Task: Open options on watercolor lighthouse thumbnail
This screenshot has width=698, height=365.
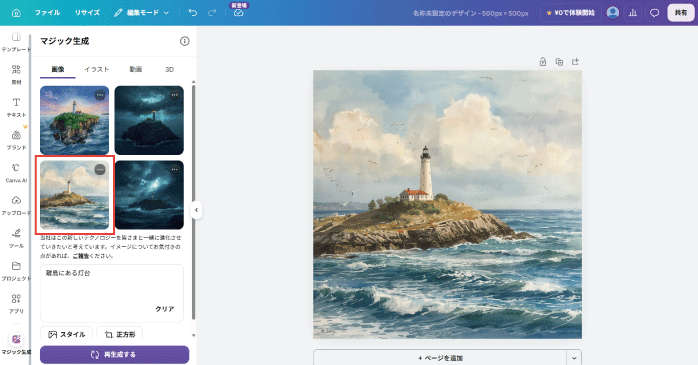Action: coord(100,170)
